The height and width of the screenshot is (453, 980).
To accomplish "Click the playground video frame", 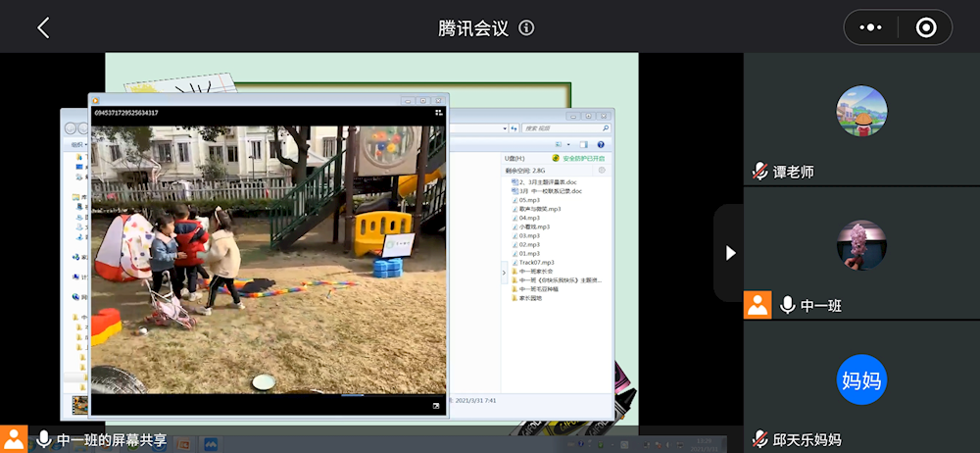I will pyautogui.click(x=269, y=259).
